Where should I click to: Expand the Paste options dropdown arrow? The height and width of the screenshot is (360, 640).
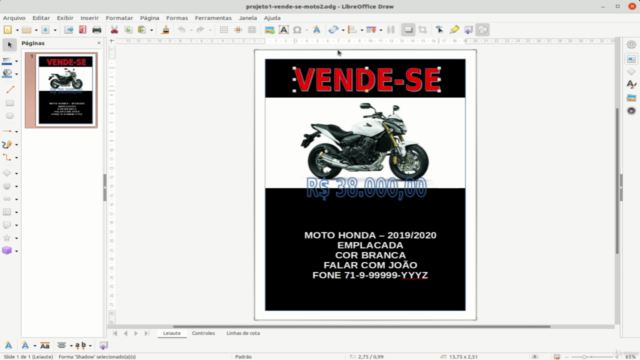click(151, 30)
